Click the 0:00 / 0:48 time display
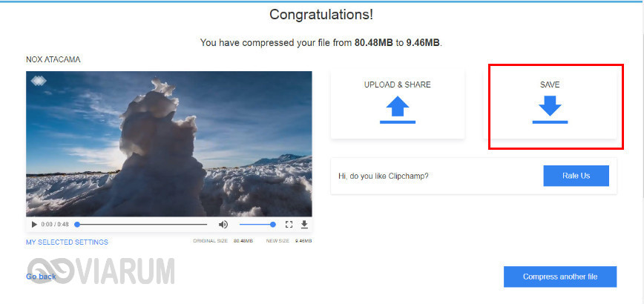This screenshot has height=304, width=644. [x=55, y=225]
